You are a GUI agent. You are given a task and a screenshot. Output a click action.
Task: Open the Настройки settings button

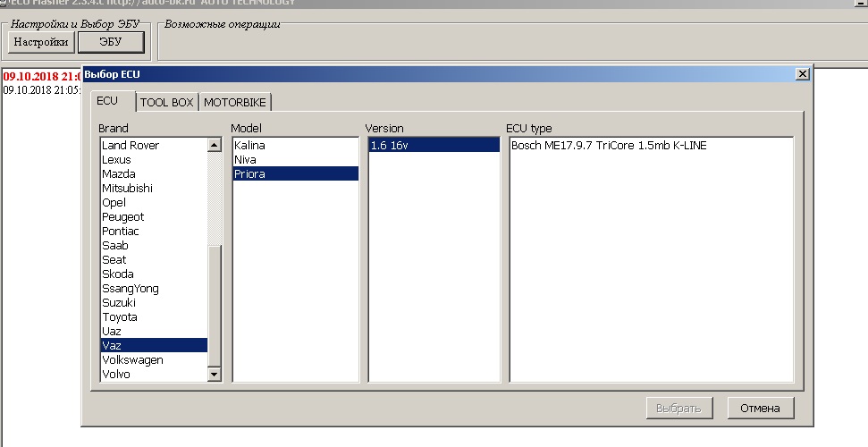[x=41, y=42]
